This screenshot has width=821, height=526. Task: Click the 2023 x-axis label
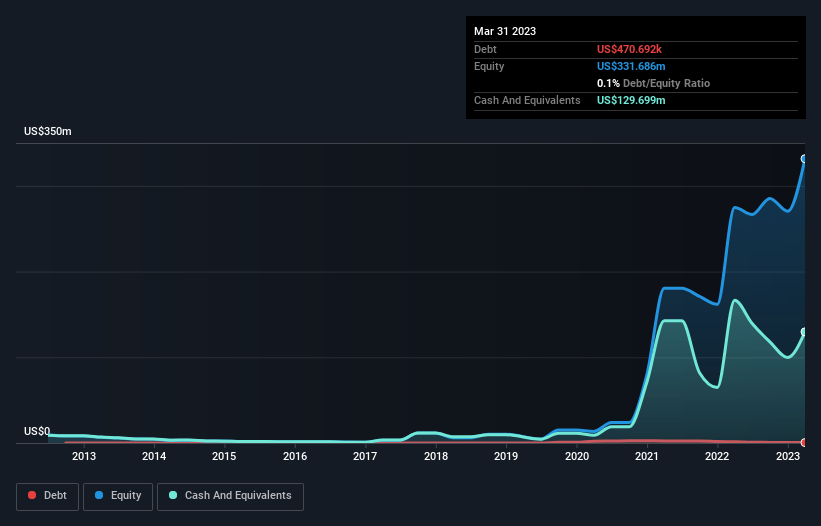(787, 456)
